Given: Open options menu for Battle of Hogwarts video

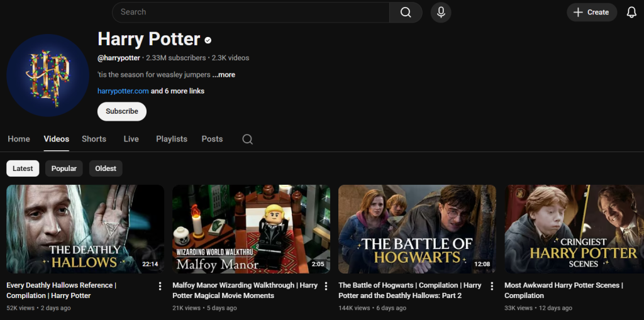Looking at the screenshot, I should (x=492, y=286).
